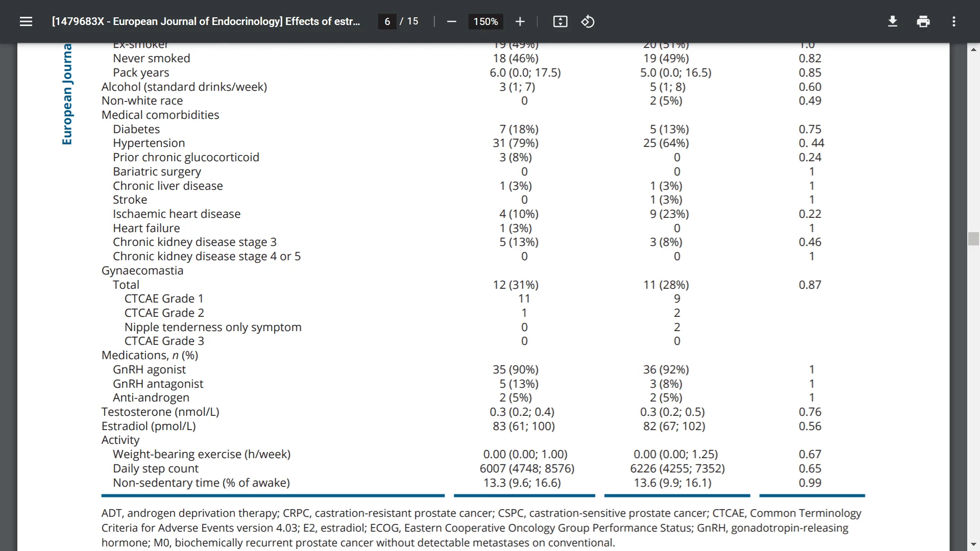This screenshot has height=551, width=980.
Task: Print the PDF document
Action: [x=923, y=21]
